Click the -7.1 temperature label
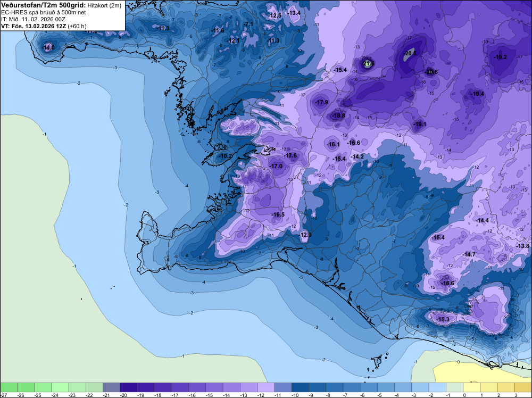The width and height of the screenshot is (532, 398). [x=248, y=24]
